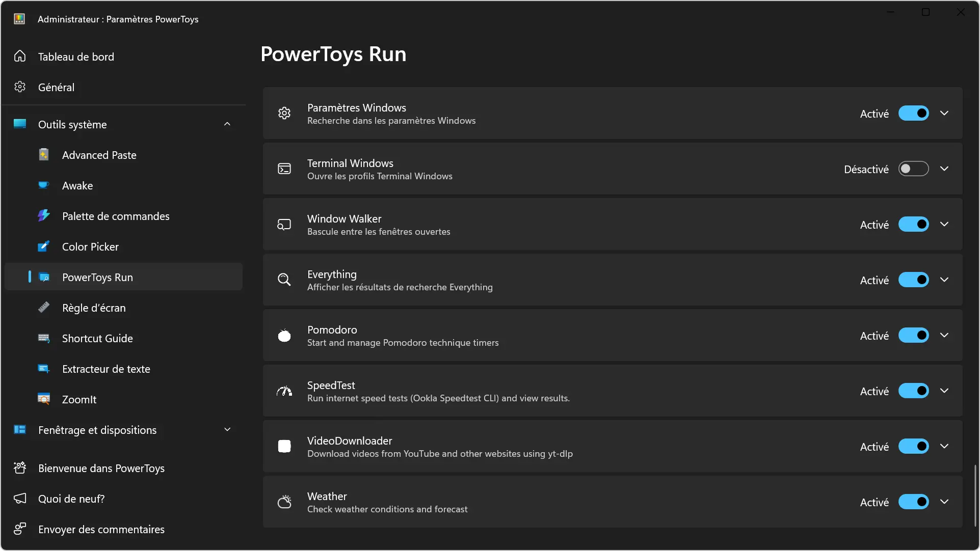Click the Awake coffee cup icon
This screenshot has height=551, width=980.
click(x=44, y=185)
